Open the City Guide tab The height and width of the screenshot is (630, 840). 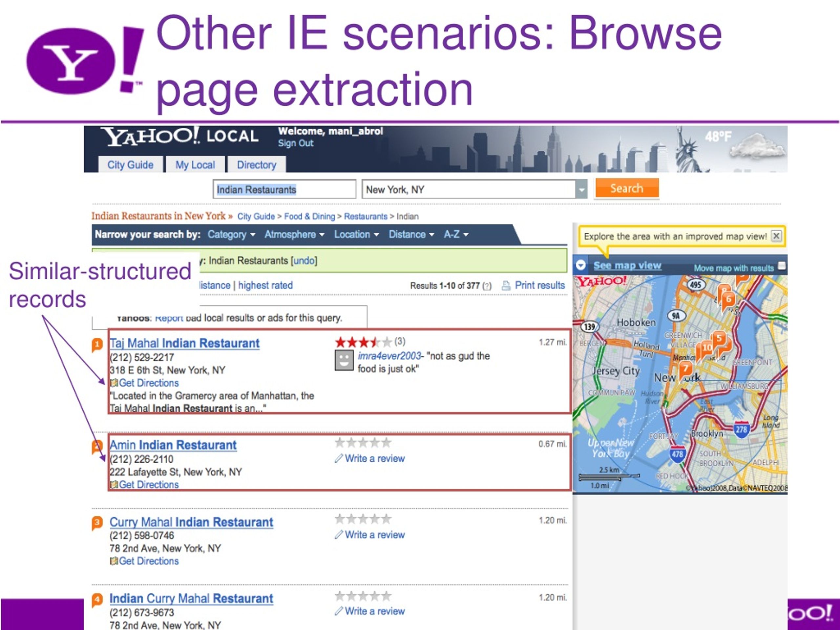pos(130,165)
